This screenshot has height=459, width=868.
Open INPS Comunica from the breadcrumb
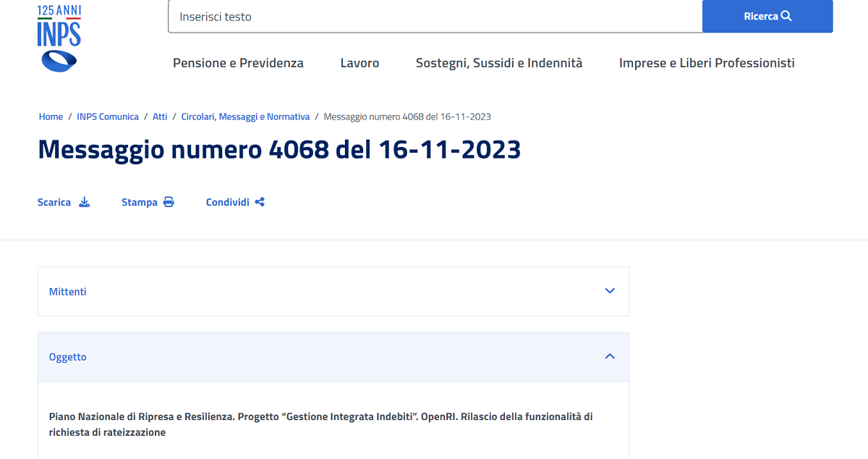point(108,116)
